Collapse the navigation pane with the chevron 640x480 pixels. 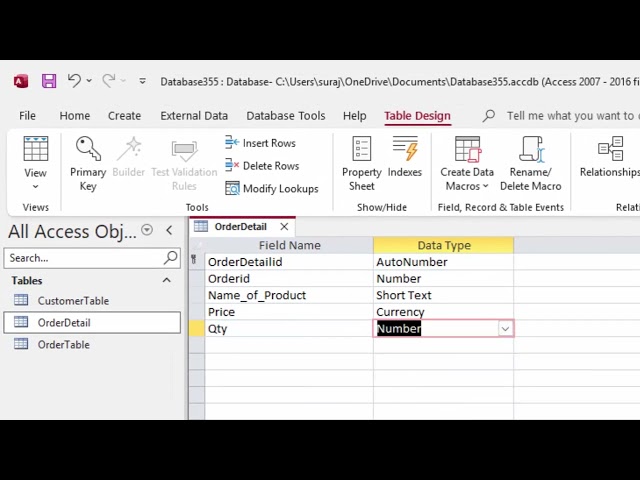pyautogui.click(x=169, y=230)
